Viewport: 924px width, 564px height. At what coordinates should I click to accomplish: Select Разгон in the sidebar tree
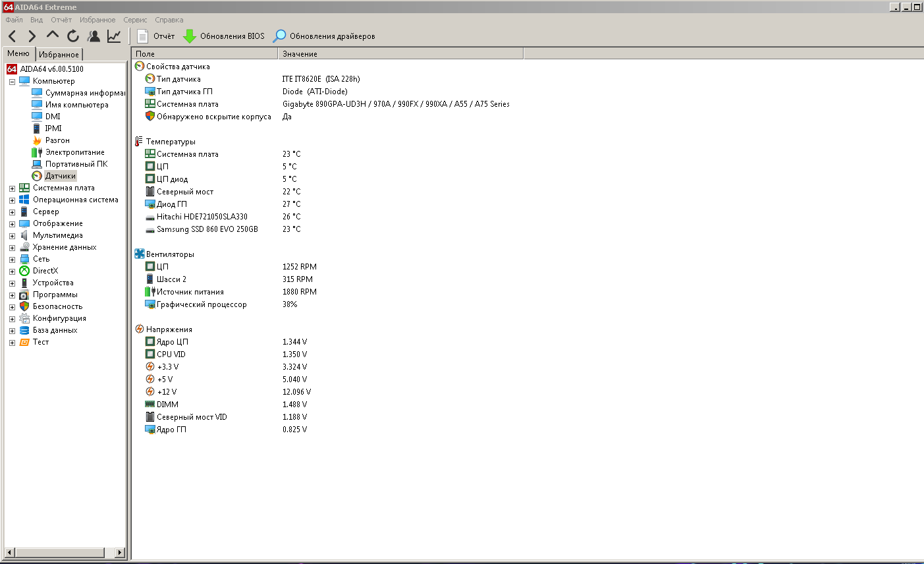(x=57, y=140)
